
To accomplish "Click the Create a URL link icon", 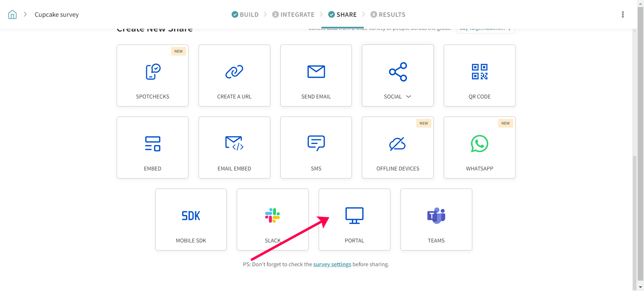I will [x=234, y=72].
